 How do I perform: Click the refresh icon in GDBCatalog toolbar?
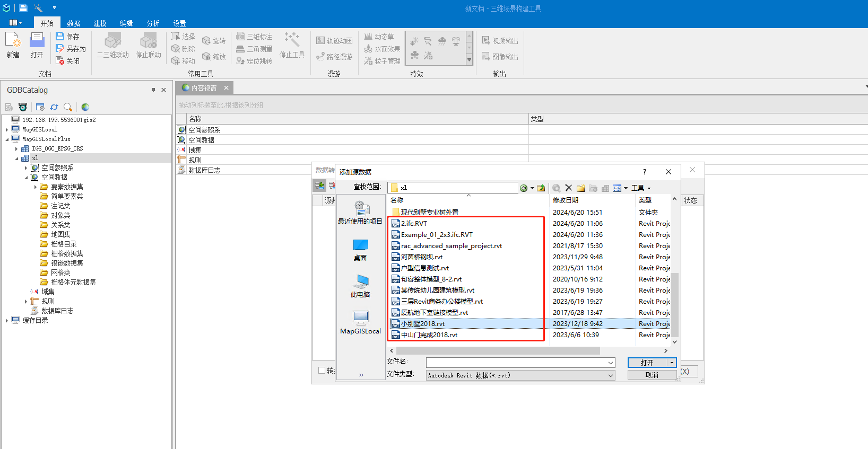(54, 107)
